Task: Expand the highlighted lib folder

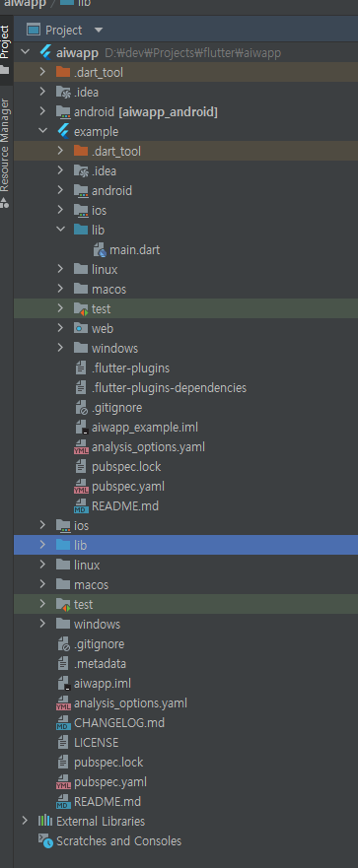Action: (42, 545)
